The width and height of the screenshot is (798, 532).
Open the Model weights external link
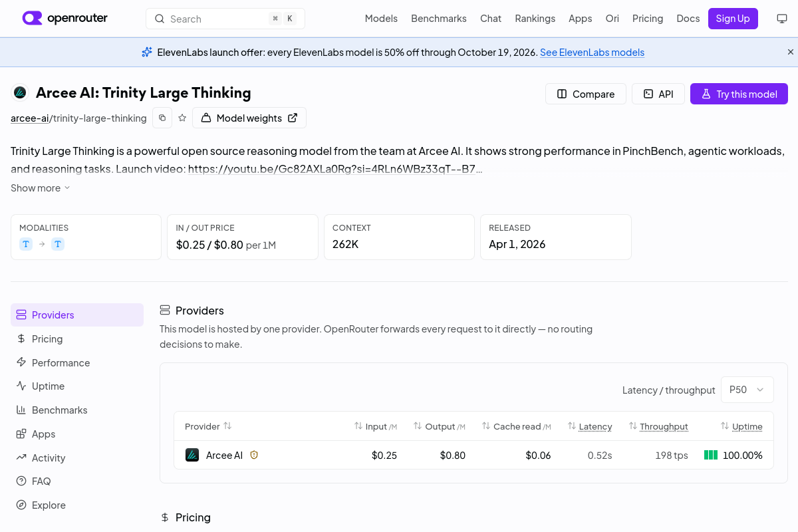point(249,118)
